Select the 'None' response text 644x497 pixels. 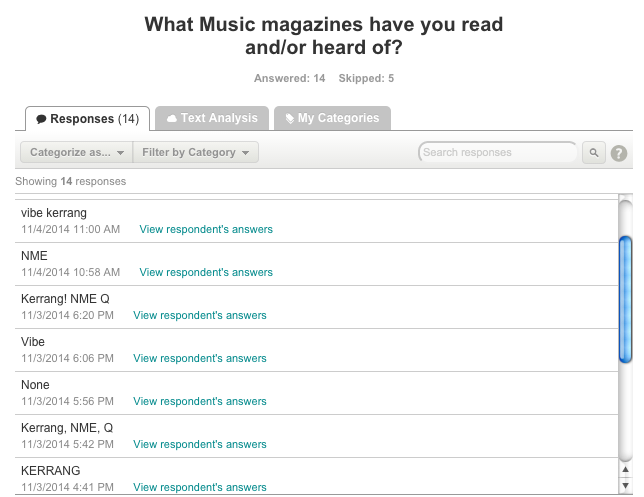(x=35, y=385)
